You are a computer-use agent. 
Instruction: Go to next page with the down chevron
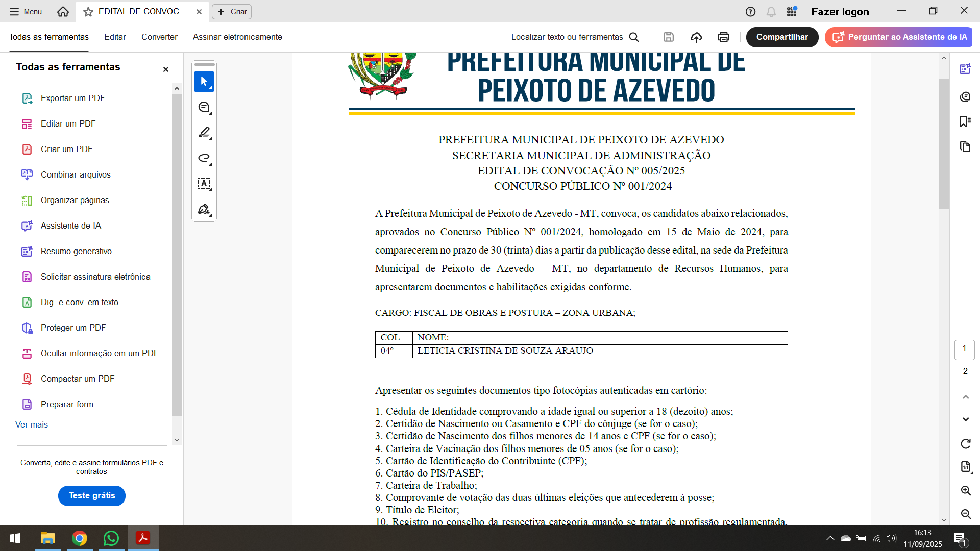(965, 419)
